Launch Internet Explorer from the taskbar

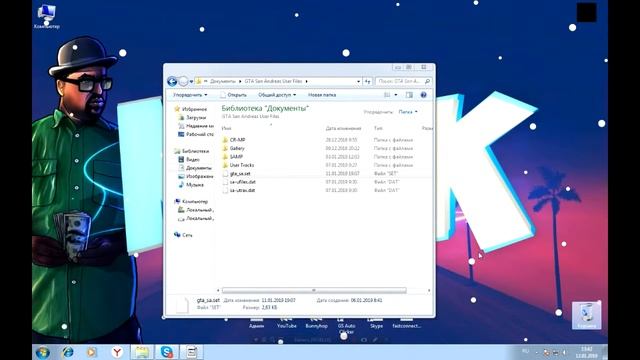(68, 352)
